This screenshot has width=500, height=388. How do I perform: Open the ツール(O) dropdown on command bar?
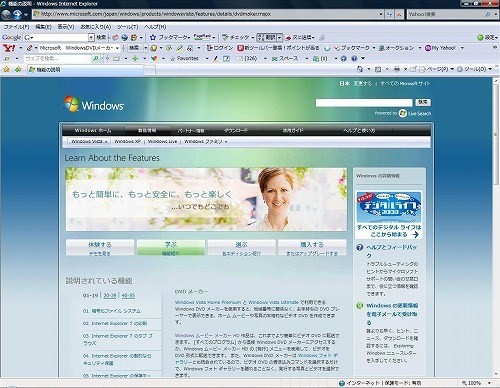pos(474,69)
